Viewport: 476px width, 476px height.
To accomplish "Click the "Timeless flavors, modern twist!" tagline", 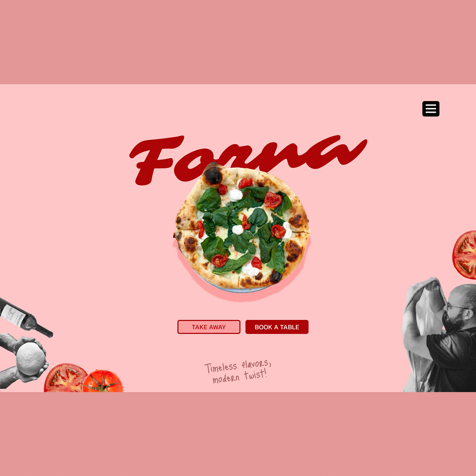I will [x=238, y=371].
